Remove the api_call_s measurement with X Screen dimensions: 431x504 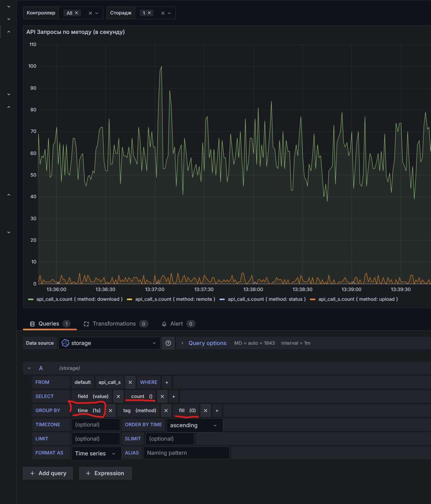click(x=130, y=382)
